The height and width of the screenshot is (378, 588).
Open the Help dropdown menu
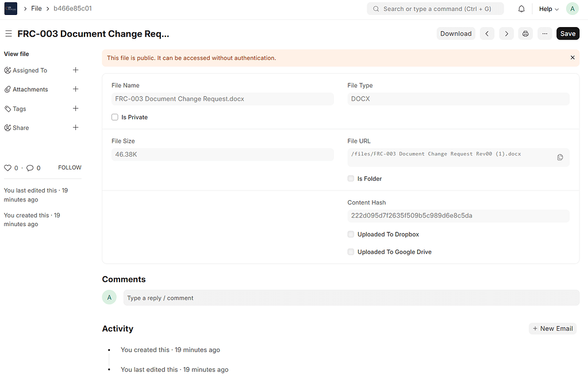[x=547, y=9]
